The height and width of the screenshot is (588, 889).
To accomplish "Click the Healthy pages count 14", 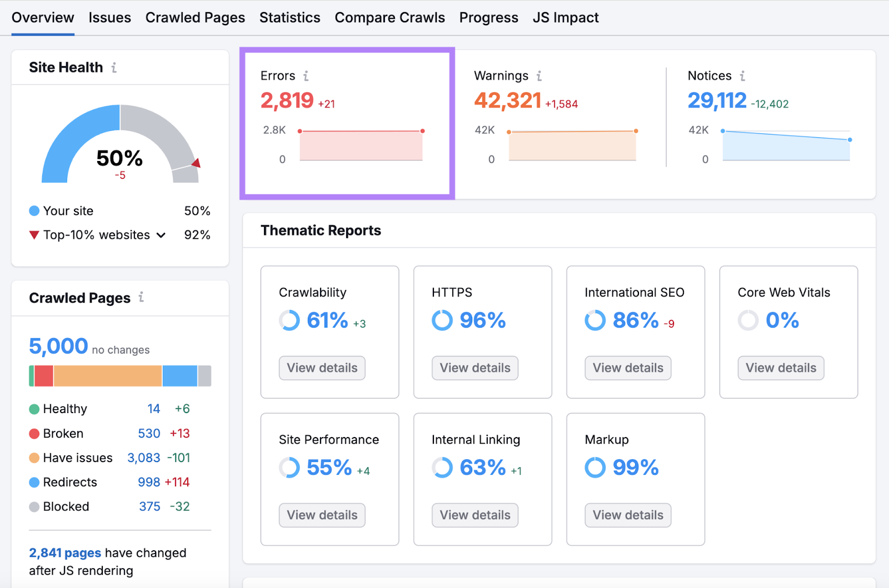I will [x=154, y=409].
